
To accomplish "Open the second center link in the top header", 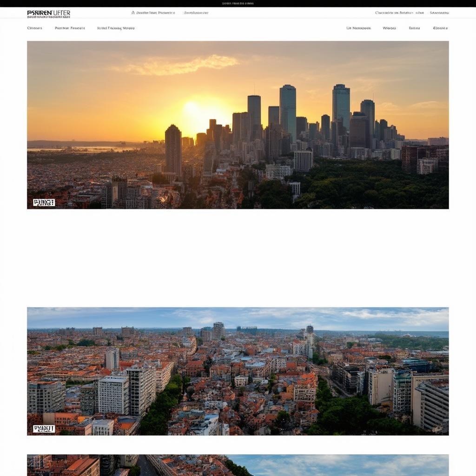I will (196, 13).
